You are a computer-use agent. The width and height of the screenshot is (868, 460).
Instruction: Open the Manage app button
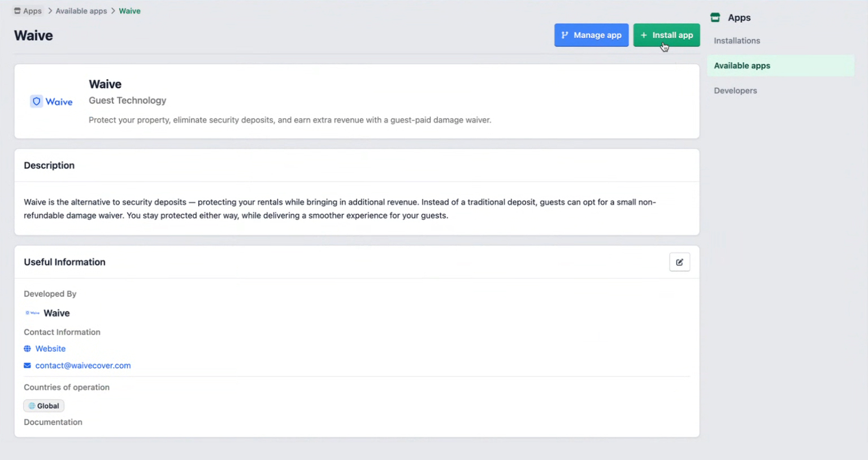tap(591, 35)
